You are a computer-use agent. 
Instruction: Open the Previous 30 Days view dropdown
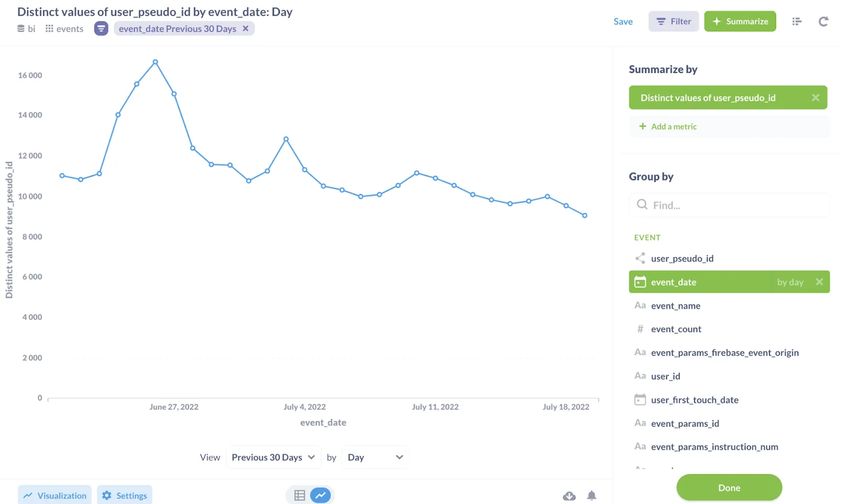click(x=273, y=457)
